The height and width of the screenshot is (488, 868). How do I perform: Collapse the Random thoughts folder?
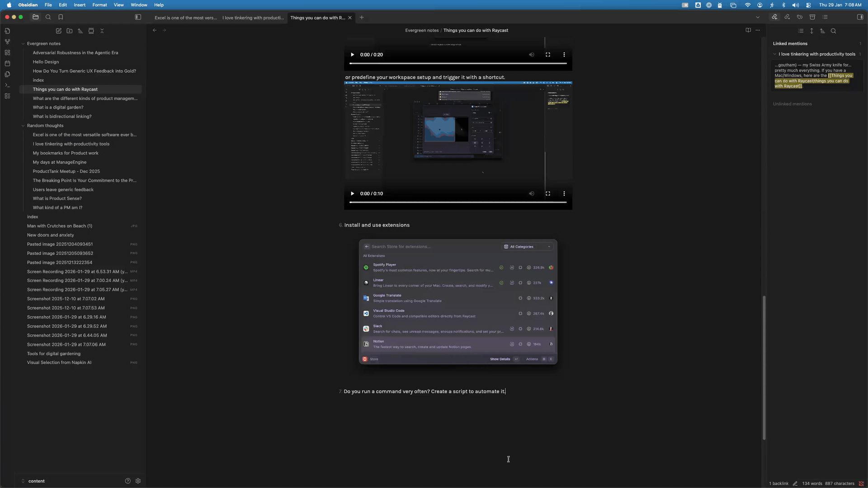(23, 126)
